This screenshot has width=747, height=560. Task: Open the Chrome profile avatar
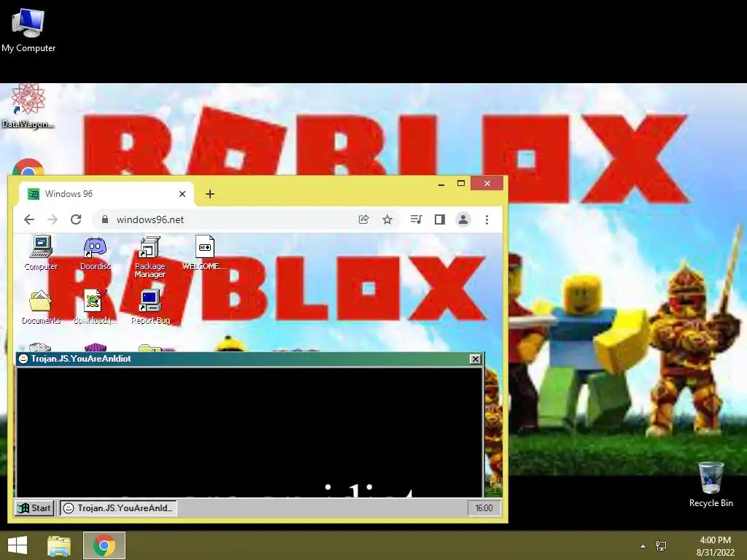[463, 219]
